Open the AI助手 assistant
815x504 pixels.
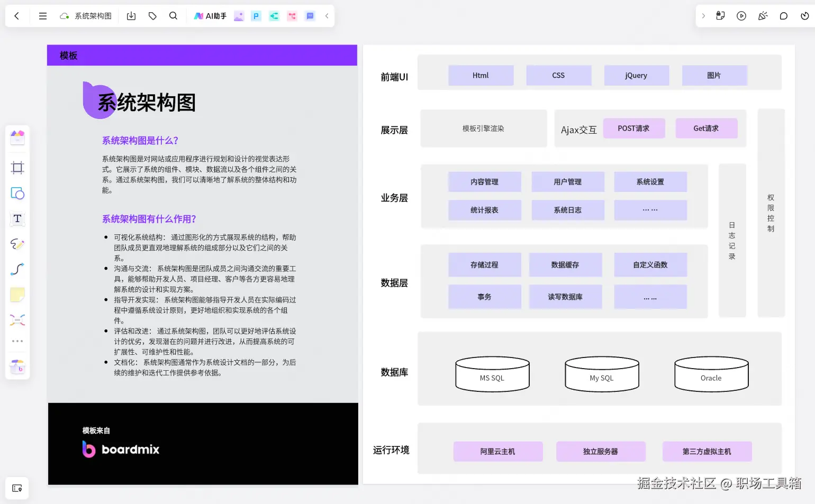[210, 16]
